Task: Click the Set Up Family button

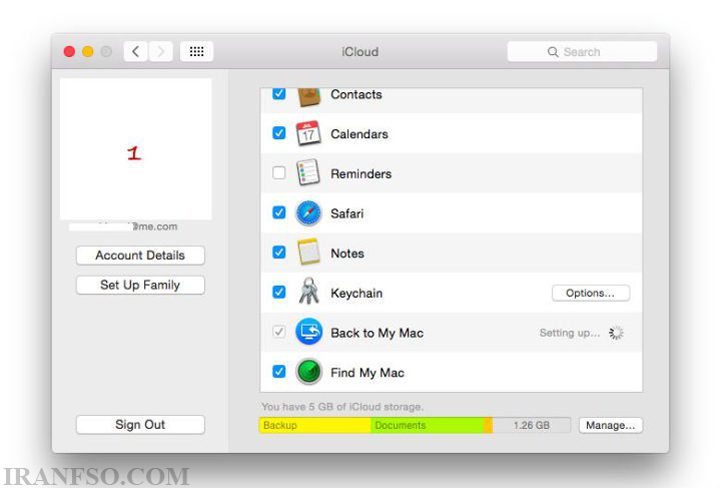Action: pyautogui.click(x=140, y=285)
